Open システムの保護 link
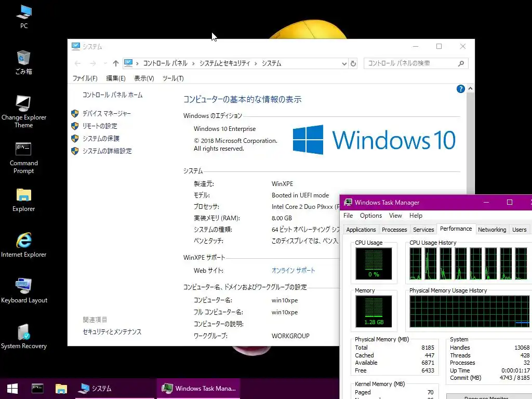Screen dimensions: 532x399 click(101, 138)
